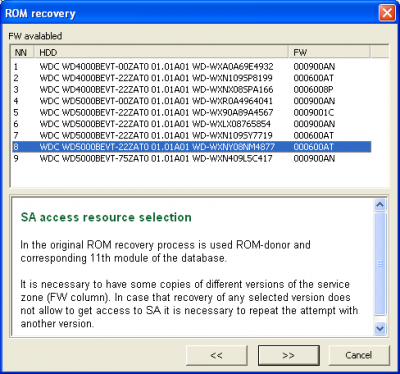Viewport: 400px width, 374px height.
Task: Cancel the ROM recovery wizard
Action: (359, 355)
